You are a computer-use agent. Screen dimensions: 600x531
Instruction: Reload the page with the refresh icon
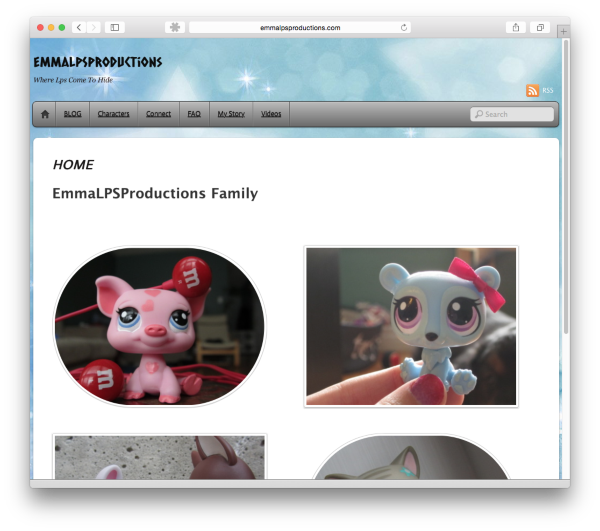point(404,28)
